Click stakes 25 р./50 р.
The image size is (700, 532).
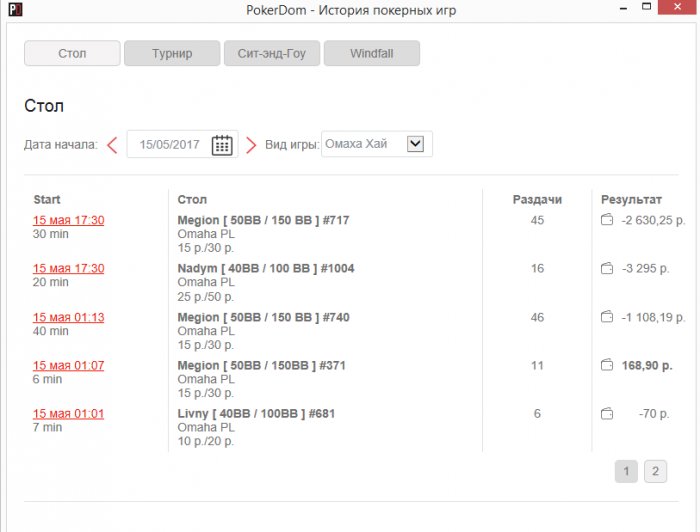206,297
